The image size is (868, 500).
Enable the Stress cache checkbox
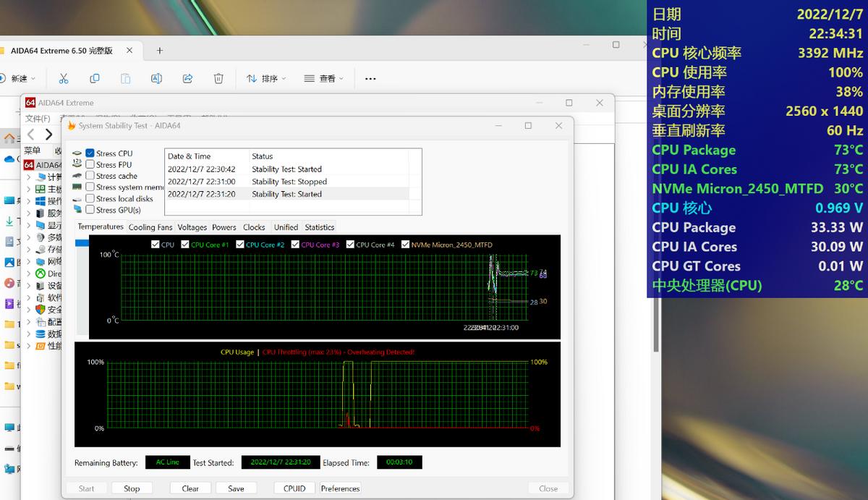(x=90, y=176)
